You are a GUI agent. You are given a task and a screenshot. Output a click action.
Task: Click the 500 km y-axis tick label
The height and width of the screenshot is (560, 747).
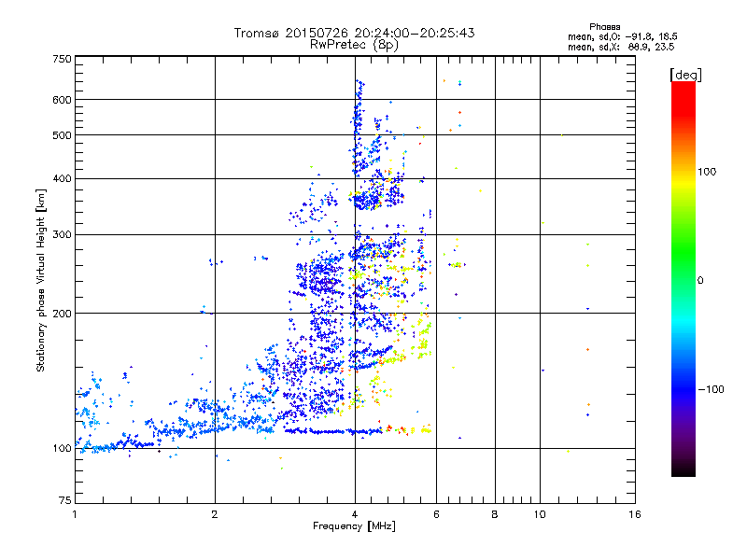(x=62, y=135)
